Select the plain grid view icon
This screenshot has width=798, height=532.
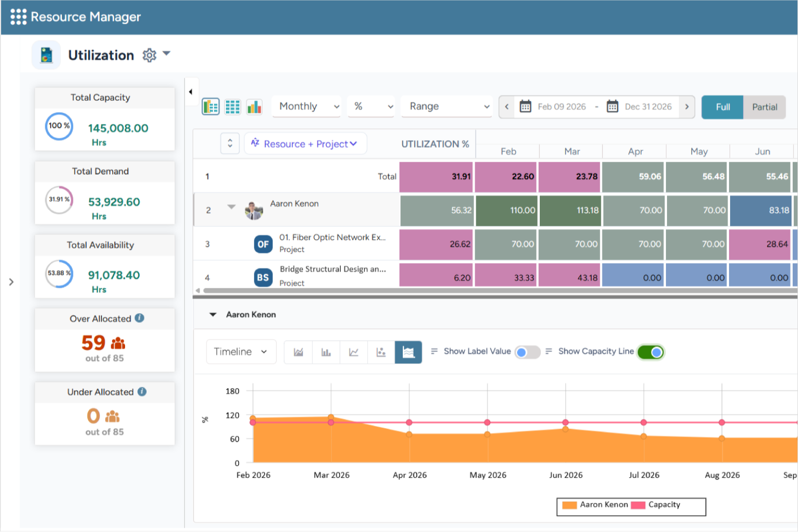[232, 107]
